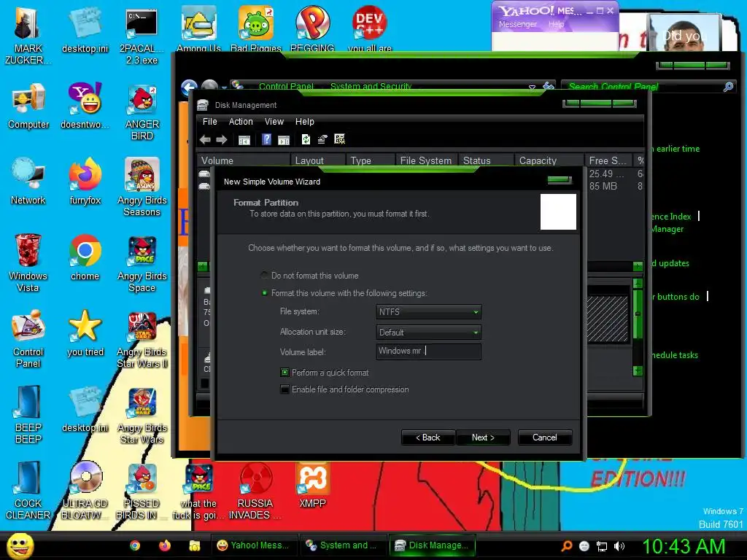Viewport: 747px width, 560px height.
Task: Open the XMPP desktop icon
Action: [x=312, y=485]
